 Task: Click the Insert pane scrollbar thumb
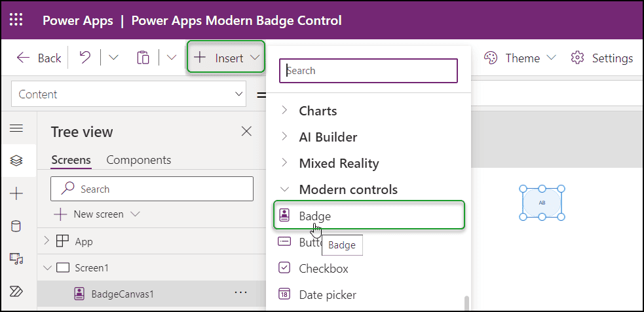point(466,303)
